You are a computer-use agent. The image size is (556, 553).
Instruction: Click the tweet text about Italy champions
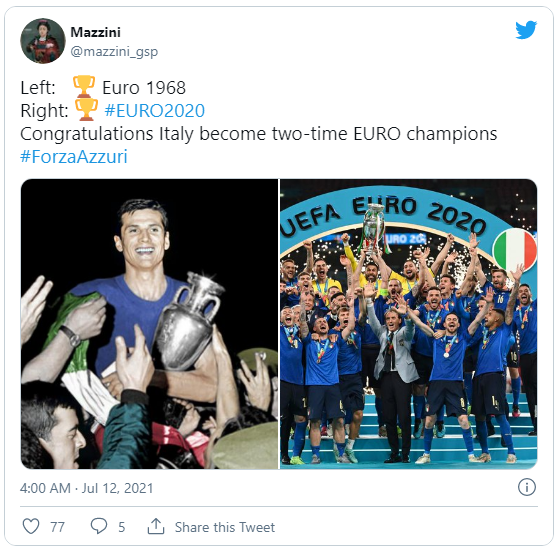(258, 134)
